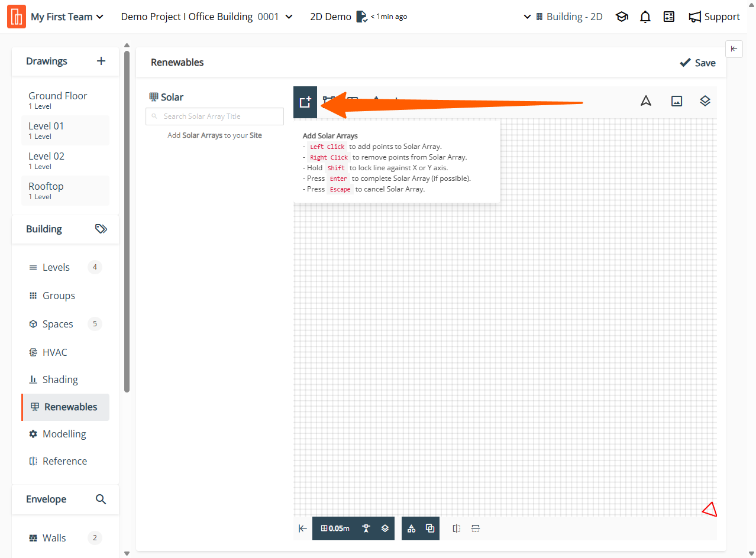The image size is (756, 558).
Task: Click the building tags icon
Action: 101,229
